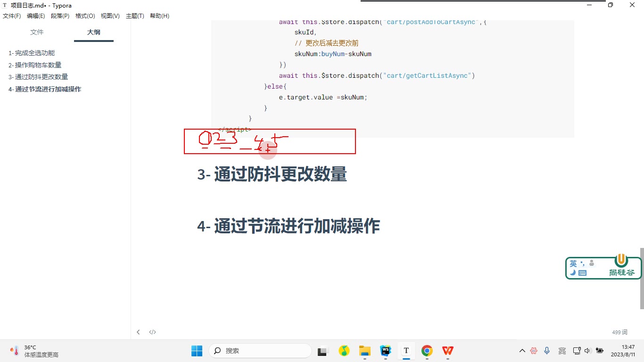
Task: Open the 格式(O) menu
Action: (85, 16)
